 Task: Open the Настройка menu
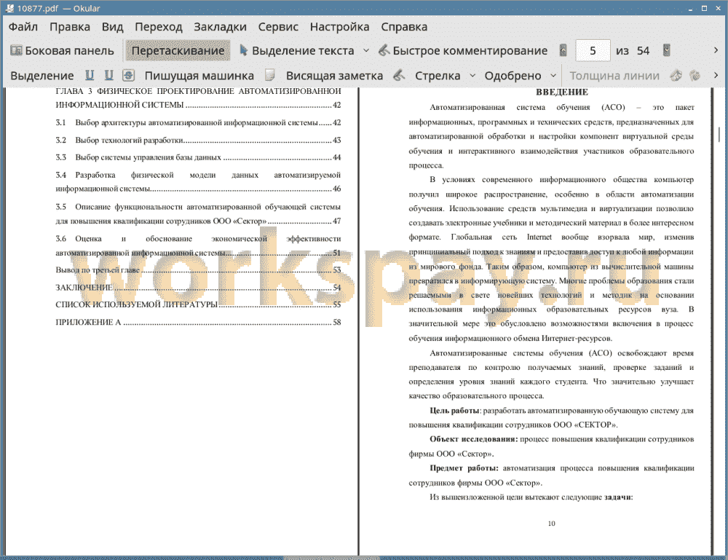[x=339, y=27]
